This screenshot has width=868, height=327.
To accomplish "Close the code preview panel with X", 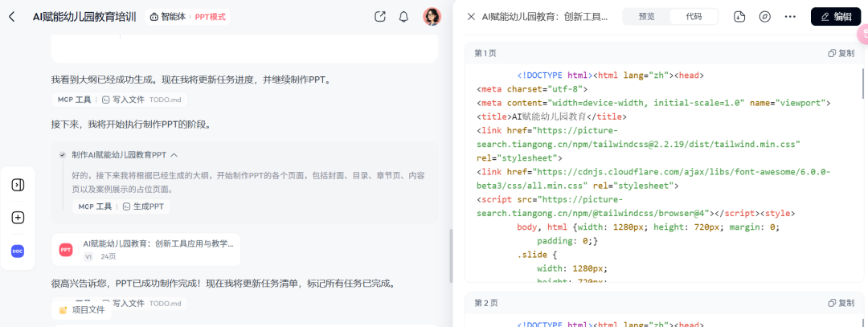I will [471, 17].
